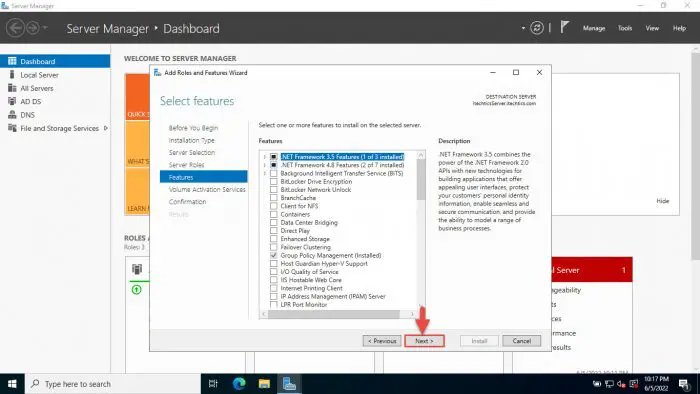The image size is (700, 394).
Task: Expand the .NET Framework 4.8 Features node
Action: (x=265, y=165)
